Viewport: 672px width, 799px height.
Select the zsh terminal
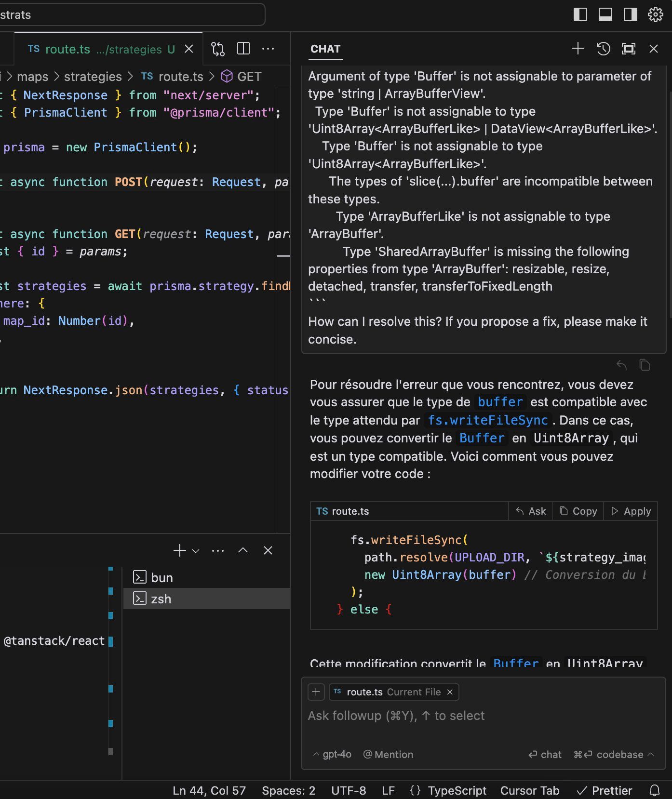pos(207,599)
